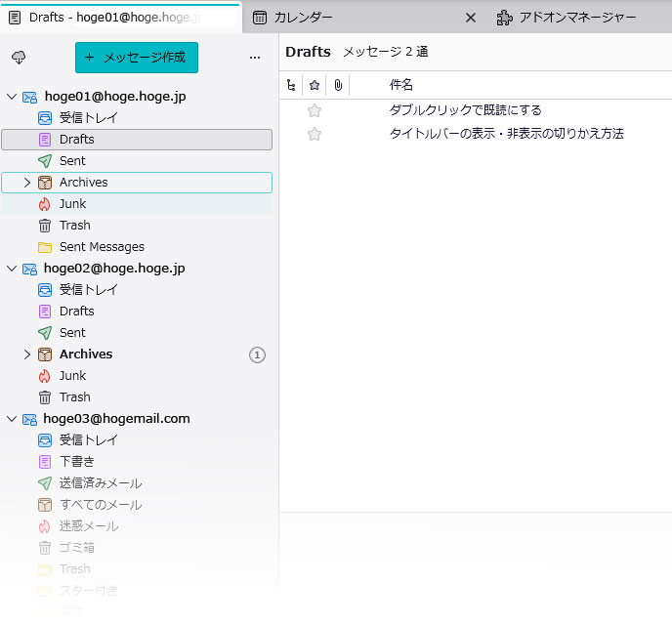Open 下書き folder under hoge03
The width and height of the screenshot is (672, 625).
137,462
